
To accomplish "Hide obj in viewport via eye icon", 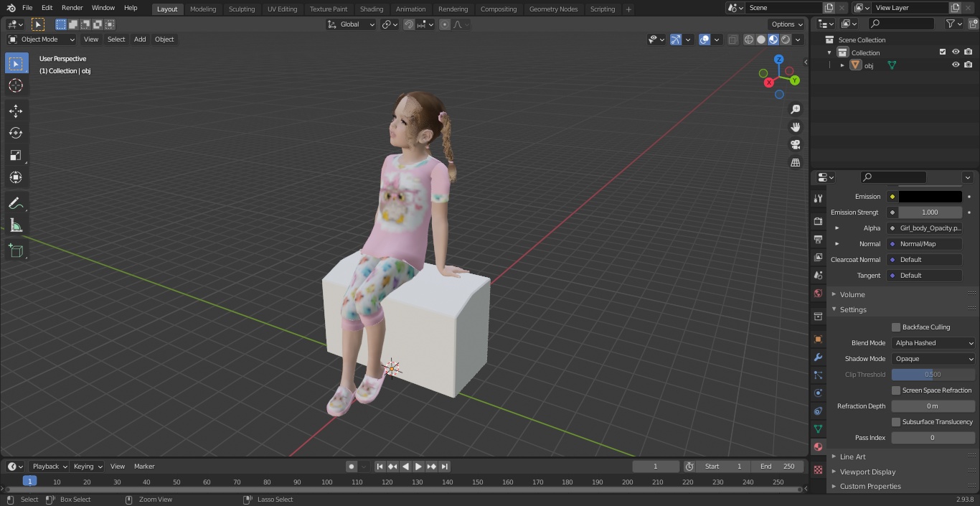I will (956, 65).
